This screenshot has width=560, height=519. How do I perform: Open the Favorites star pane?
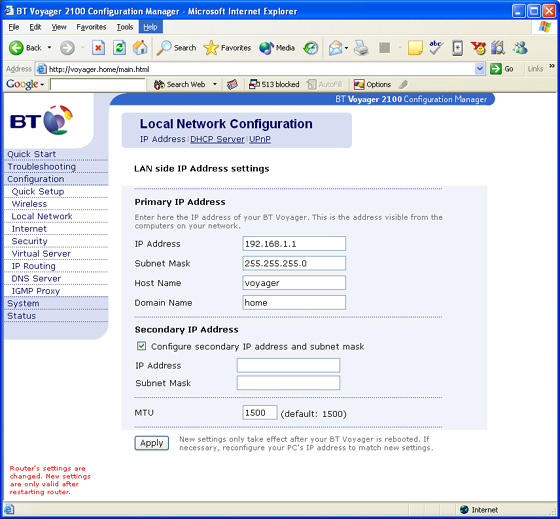[227, 48]
